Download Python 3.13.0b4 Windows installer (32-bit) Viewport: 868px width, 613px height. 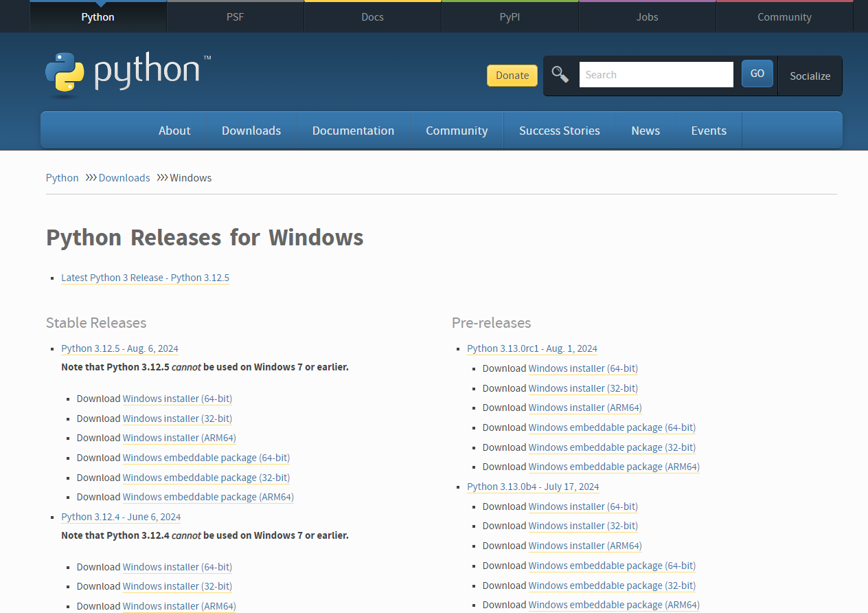pyautogui.click(x=583, y=526)
